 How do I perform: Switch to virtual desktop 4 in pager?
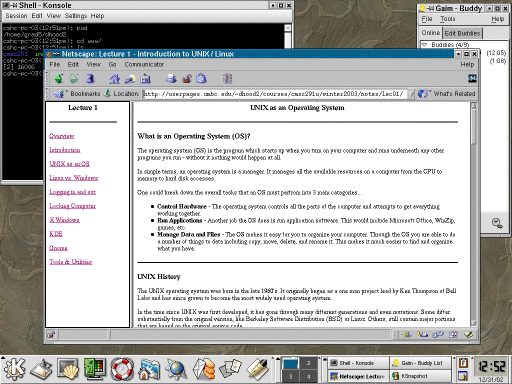tap(309, 376)
